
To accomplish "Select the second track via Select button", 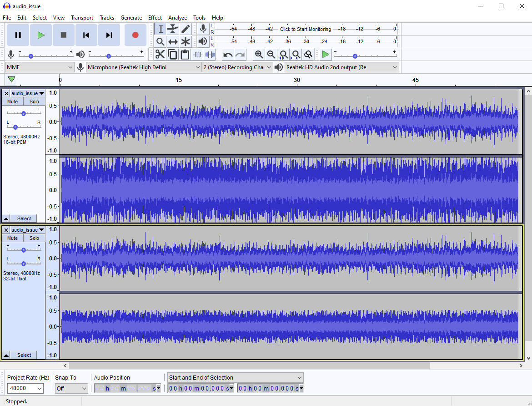I will [x=24, y=355].
